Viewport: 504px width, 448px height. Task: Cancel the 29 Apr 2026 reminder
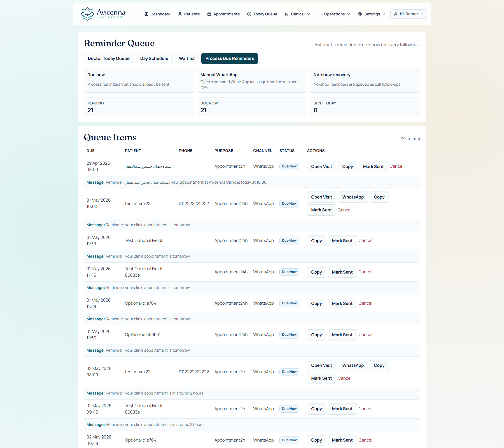396,166
